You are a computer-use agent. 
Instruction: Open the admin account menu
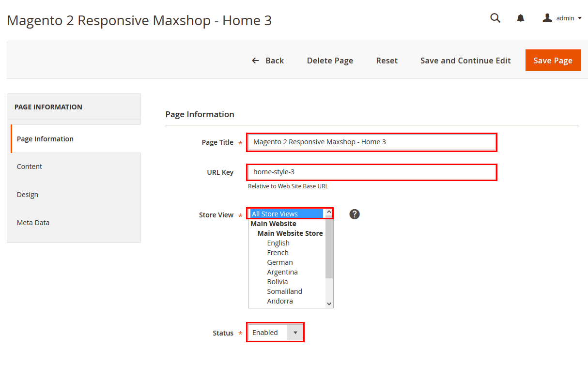[562, 18]
